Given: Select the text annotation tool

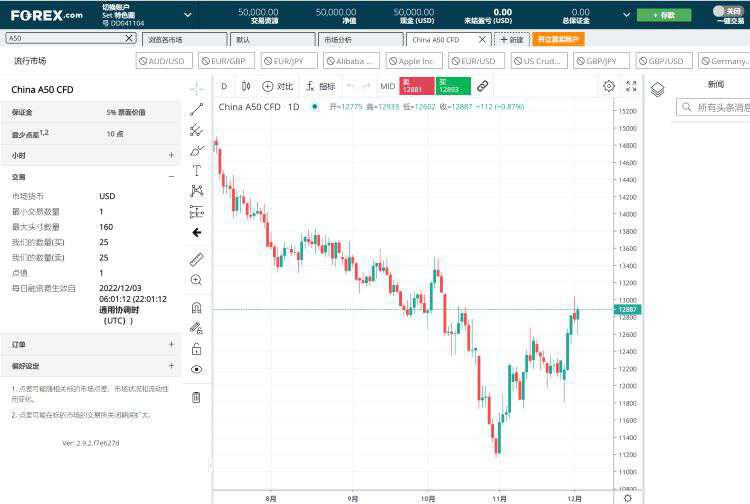Looking at the screenshot, I should [x=196, y=170].
